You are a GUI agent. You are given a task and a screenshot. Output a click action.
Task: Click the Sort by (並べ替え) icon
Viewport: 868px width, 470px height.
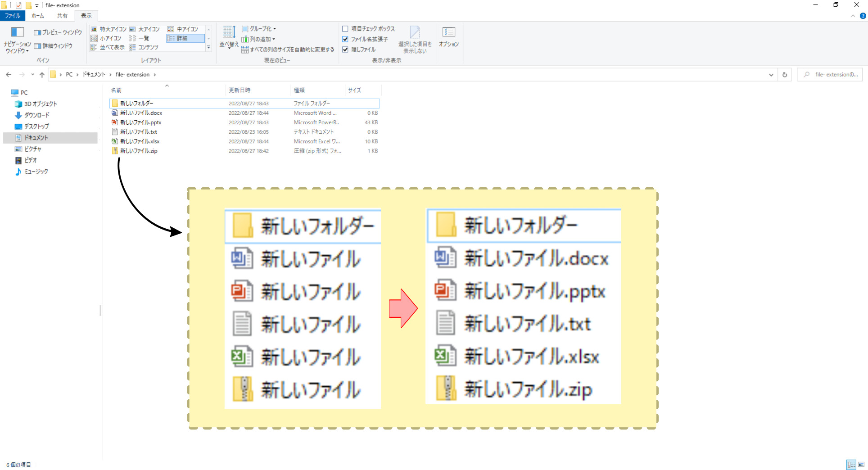229,32
